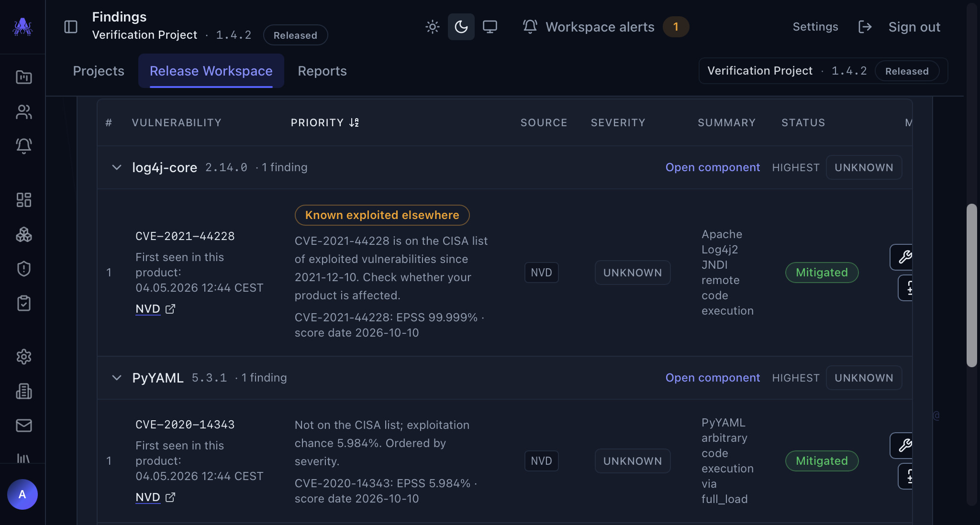Toggle the sidebar panel icon

pos(71,27)
